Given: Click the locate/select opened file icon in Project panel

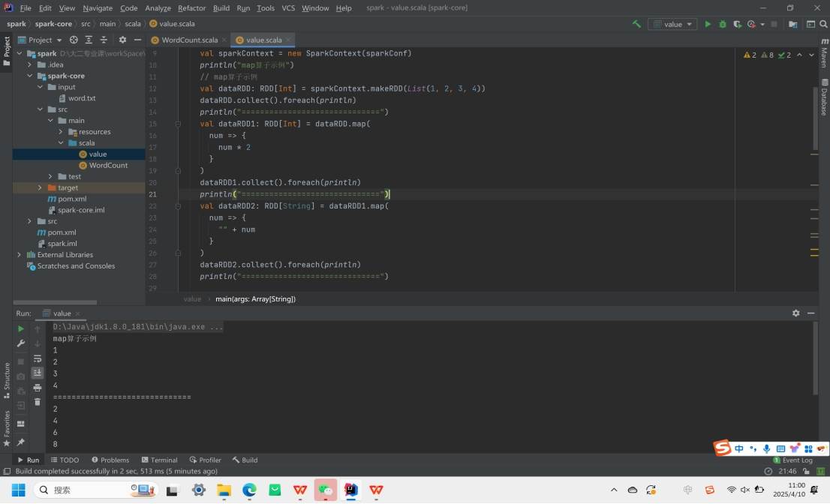Looking at the screenshot, I should coord(74,40).
